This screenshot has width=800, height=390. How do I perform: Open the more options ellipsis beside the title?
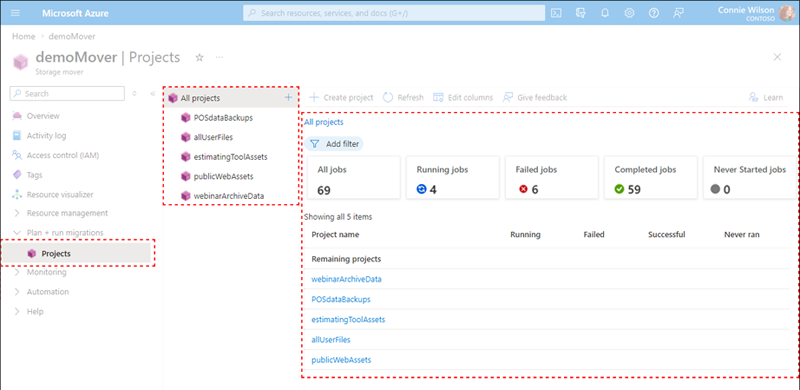click(x=219, y=57)
